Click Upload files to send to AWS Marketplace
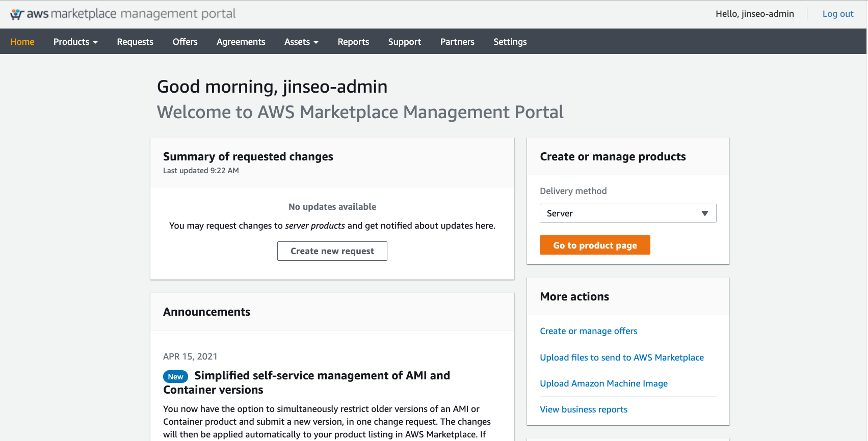The image size is (868, 441). click(x=622, y=357)
